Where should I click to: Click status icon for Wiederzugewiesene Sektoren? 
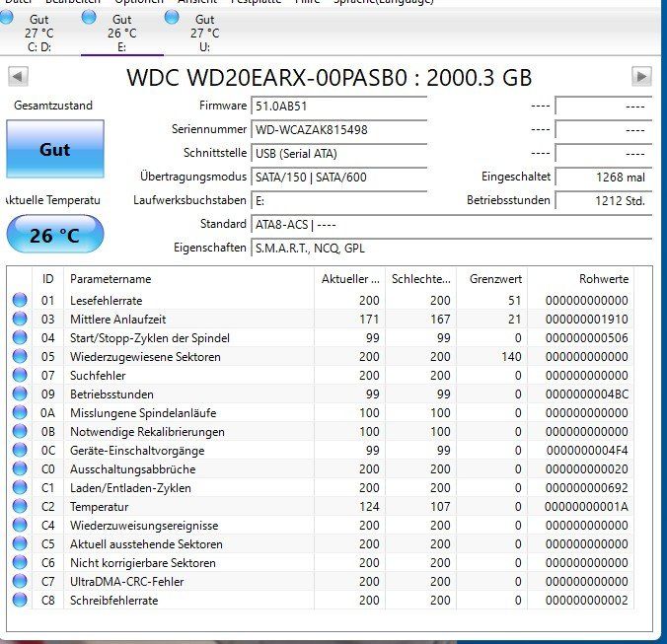tap(20, 356)
